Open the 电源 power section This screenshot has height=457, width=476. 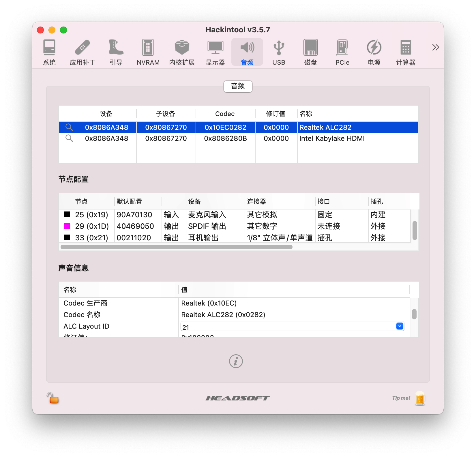[x=374, y=52]
